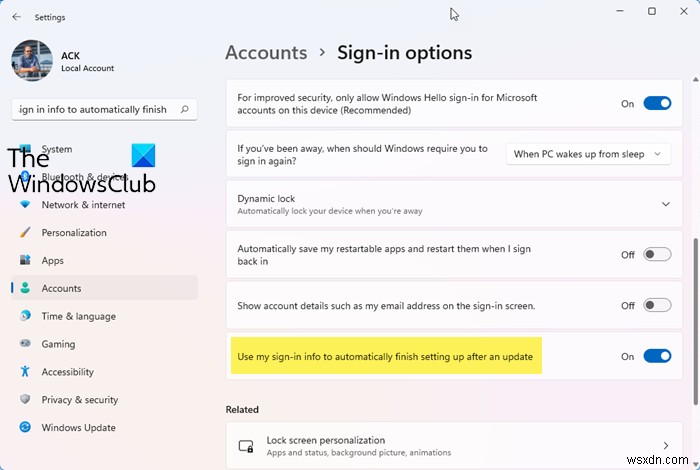
Task: Click the Apps icon in sidebar
Action: 25,260
